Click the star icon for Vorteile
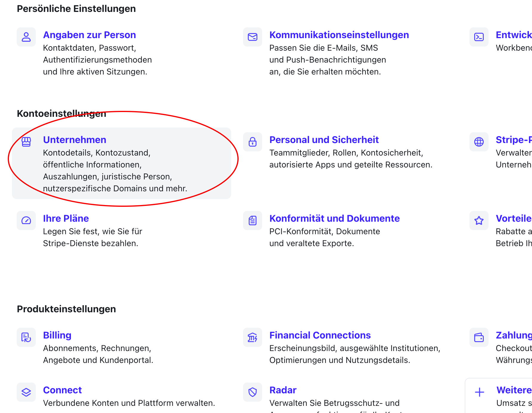The height and width of the screenshot is (413, 532). [479, 221]
